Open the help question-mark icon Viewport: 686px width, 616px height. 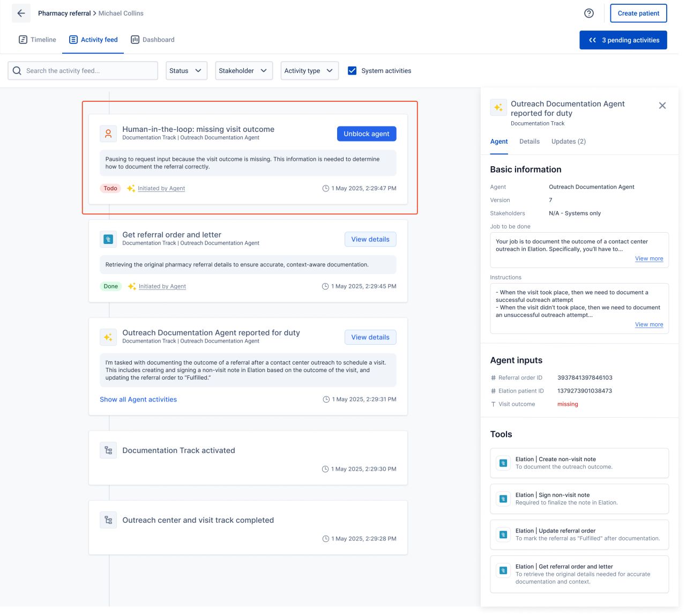(589, 13)
